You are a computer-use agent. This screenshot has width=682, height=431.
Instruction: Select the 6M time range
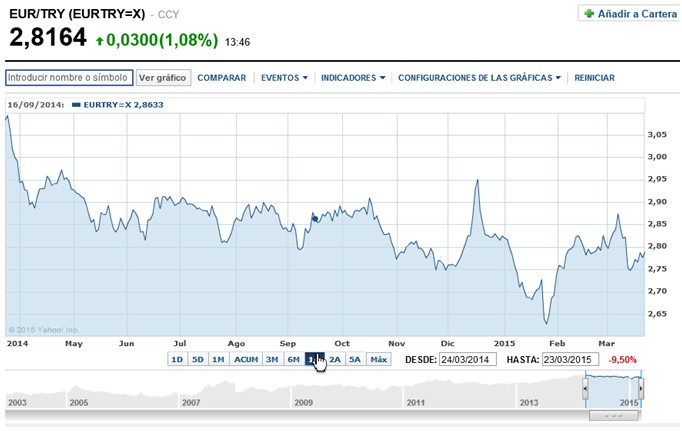click(294, 359)
